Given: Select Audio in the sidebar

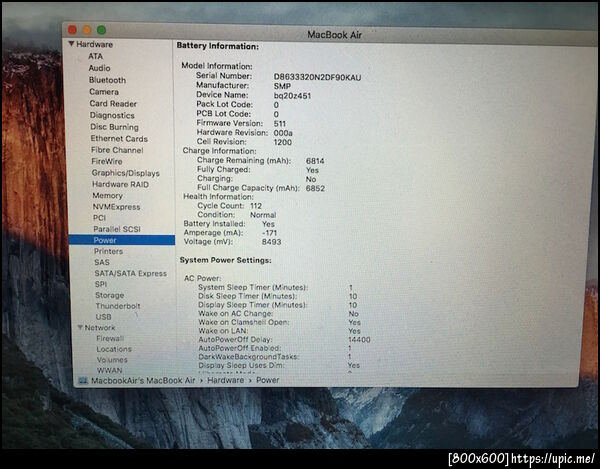Looking at the screenshot, I should tap(99, 68).
